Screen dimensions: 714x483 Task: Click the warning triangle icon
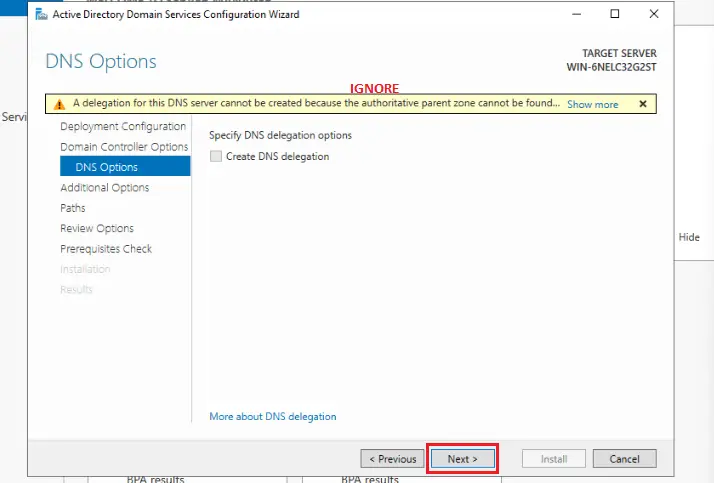pos(59,104)
